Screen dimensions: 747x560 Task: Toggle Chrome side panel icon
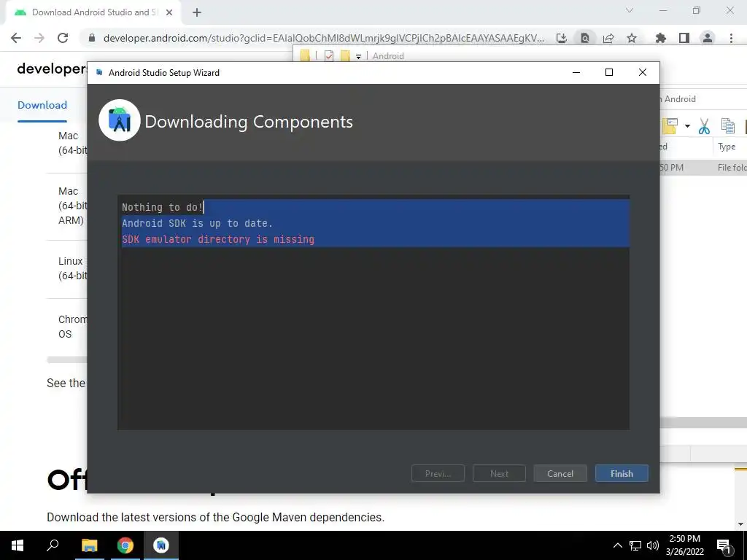(x=684, y=38)
